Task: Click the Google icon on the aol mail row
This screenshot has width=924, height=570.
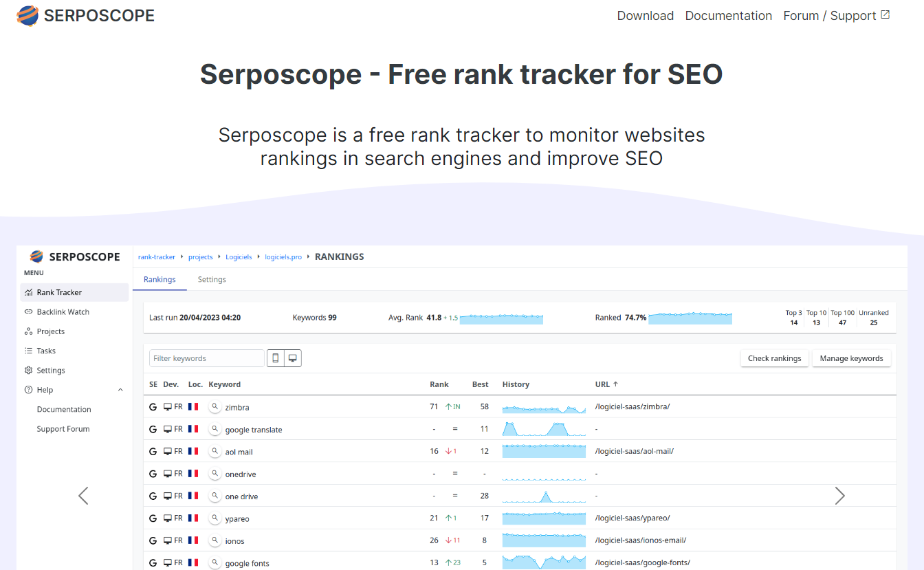Action: [x=153, y=451]
